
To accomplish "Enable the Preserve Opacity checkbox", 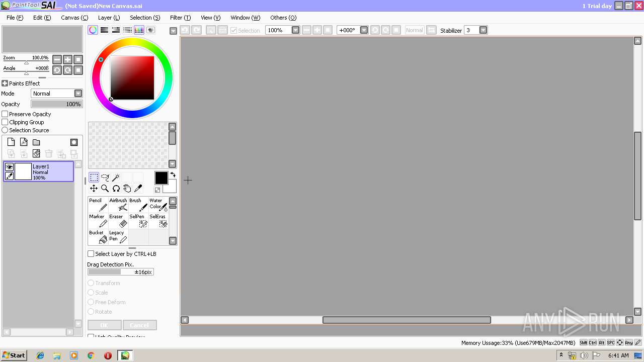I will 5,114.
